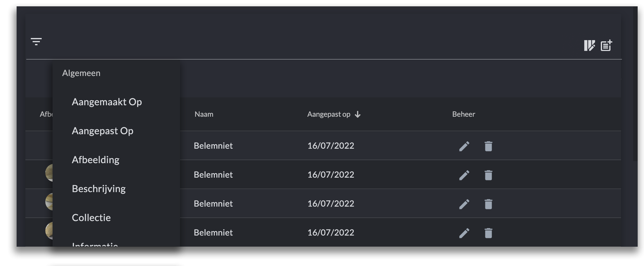Delete the second Belemniet row
This screenshot has height=266, width=644.
point(488,175)
